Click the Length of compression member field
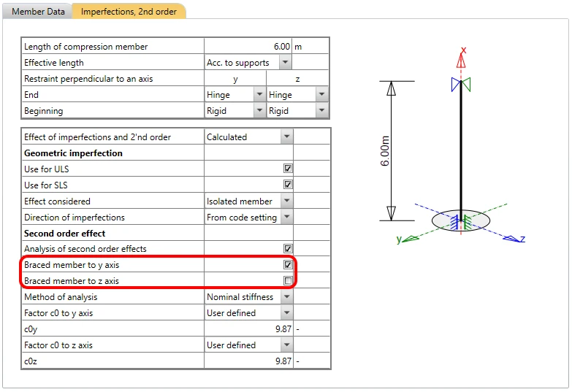572x392 pixels. pyautogui.click(x=248, y=46)
